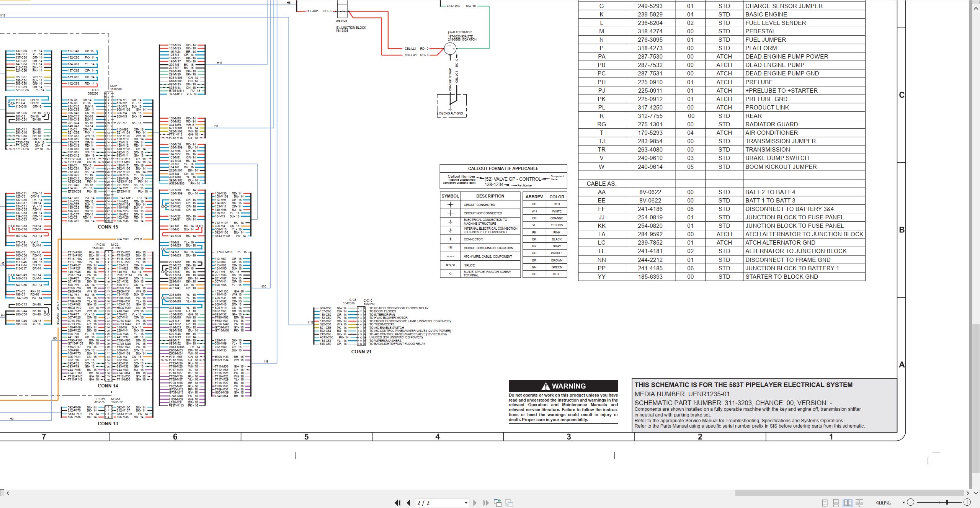Viewport: 980px width, 508px height.
Task: Click the SPLICE symbol description
Action: 469,265
